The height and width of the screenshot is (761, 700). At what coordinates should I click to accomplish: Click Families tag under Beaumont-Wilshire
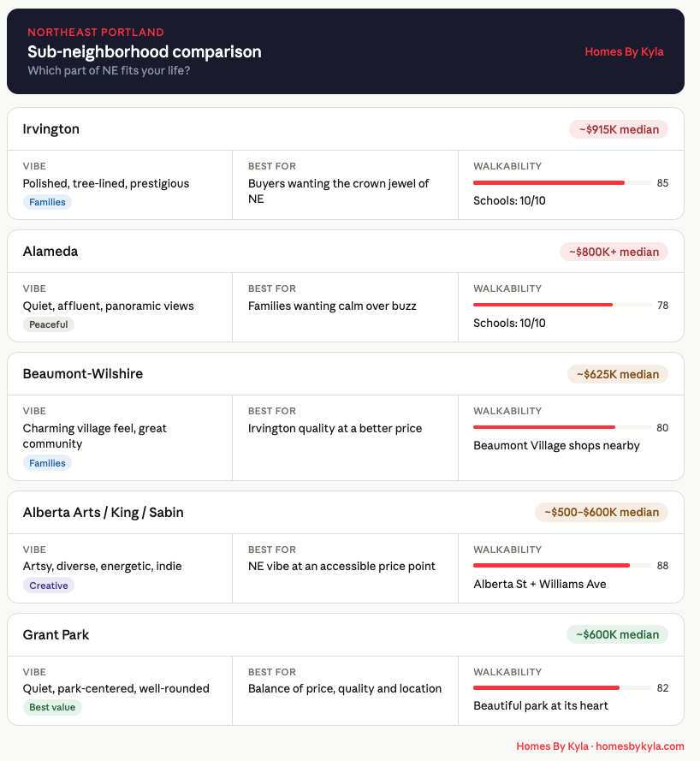pos(47,463)
